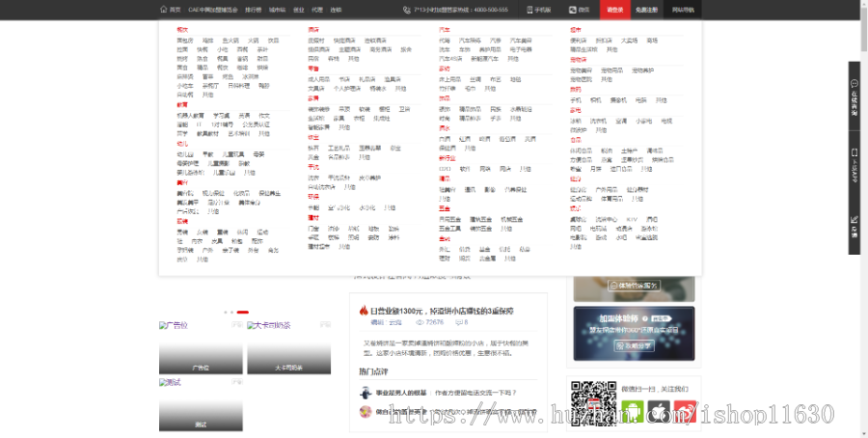Open the 网站导航 dropdown
This screenshot has height=438, width=868.
pyautogui.click(x=683, y=10)
